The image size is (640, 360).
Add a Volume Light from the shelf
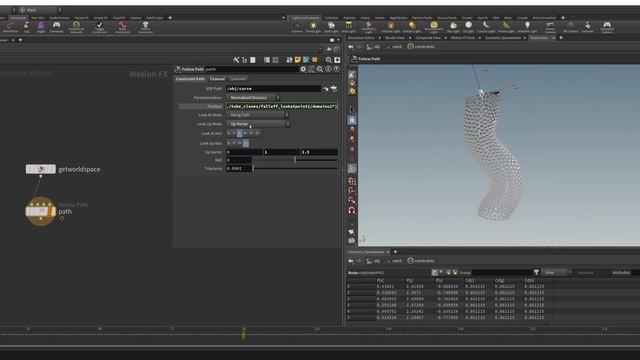(x=391, y=27)
